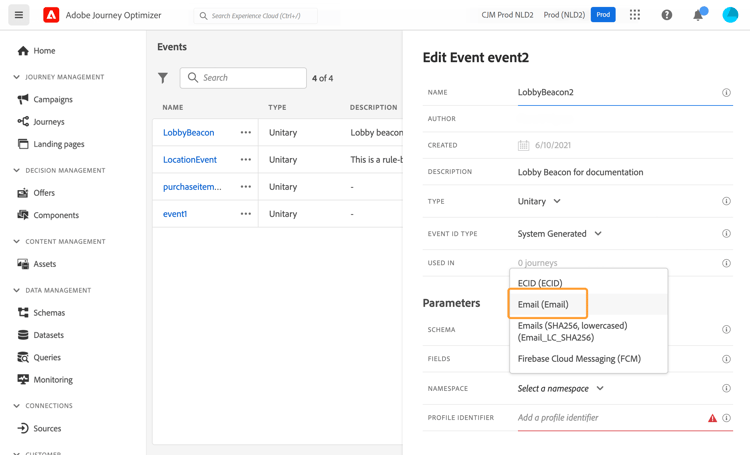The width and height of the screenshot is (750, 455).
Task: Open the hamburger navigation menu
Action: pyautogui.click(x=19, y=15)
